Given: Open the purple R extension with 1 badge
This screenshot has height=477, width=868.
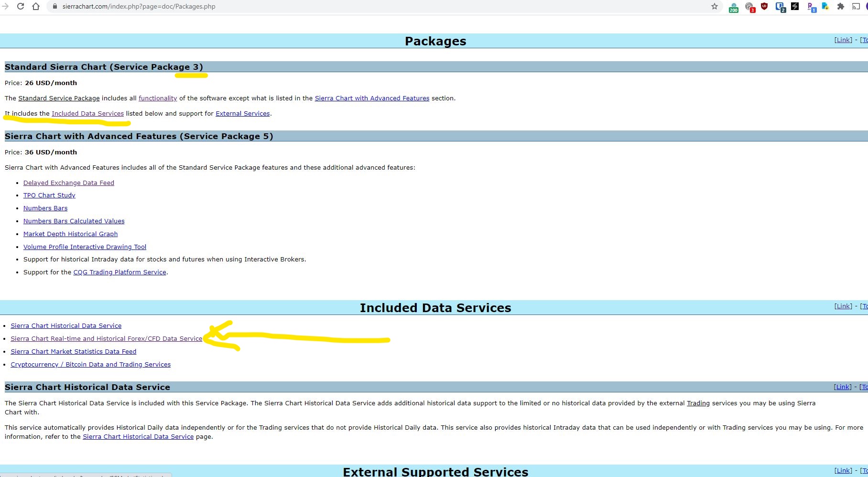Looking at the screenshot, I should [811, 7].
